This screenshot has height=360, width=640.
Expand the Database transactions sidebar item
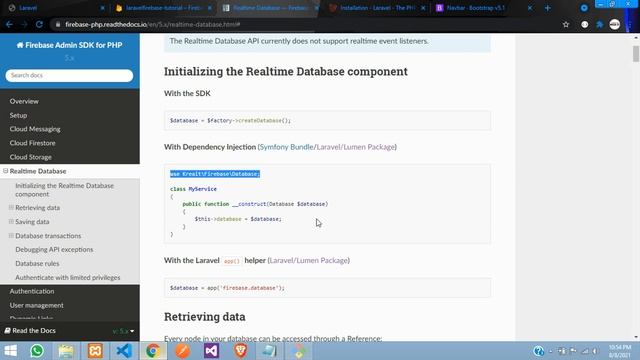(11, 236)
